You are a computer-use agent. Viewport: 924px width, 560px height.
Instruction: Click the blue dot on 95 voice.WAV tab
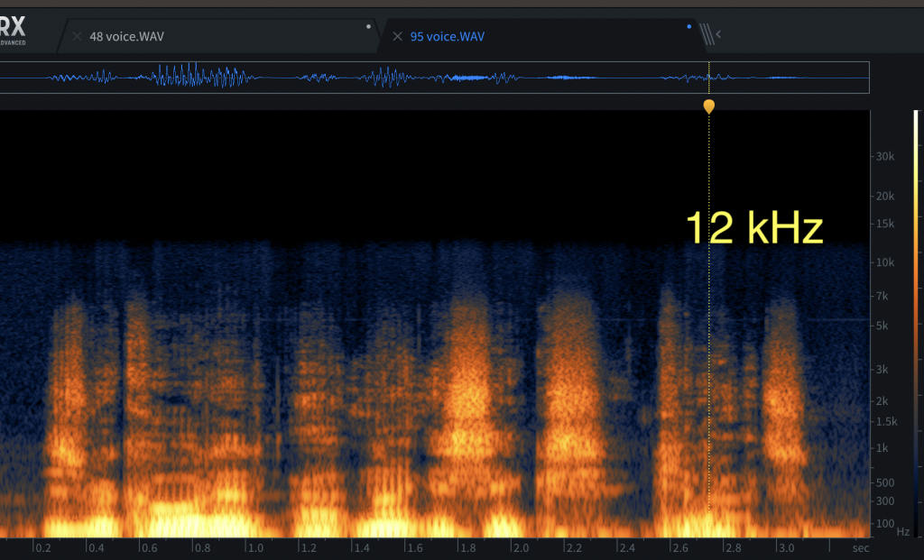click(x=689, y=26)
